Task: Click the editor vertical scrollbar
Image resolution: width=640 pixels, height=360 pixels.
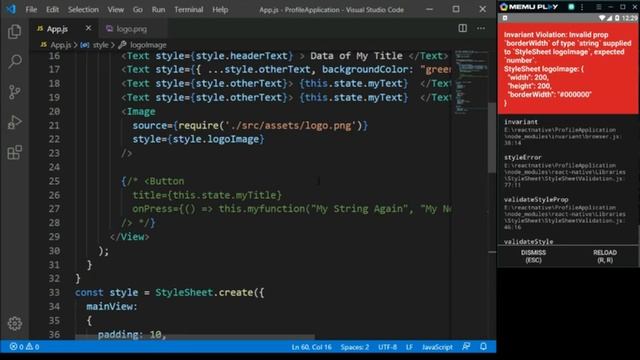Action: (492, 138)
